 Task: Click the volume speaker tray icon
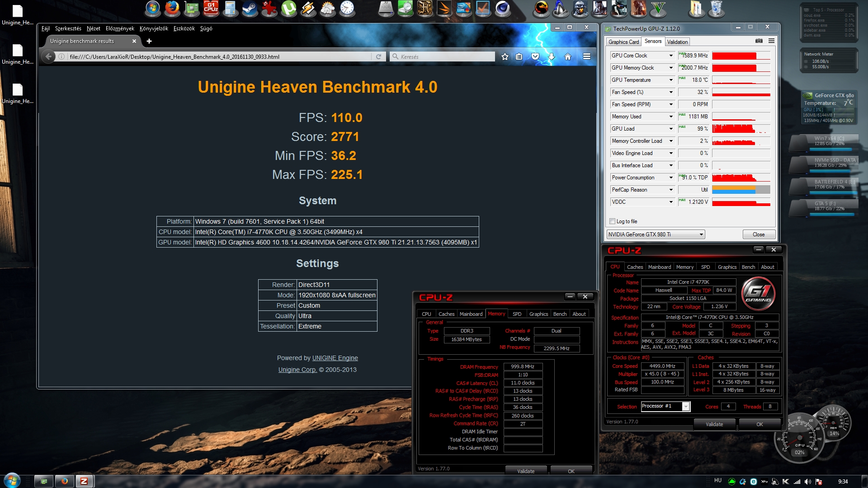[x=807, y=482]
